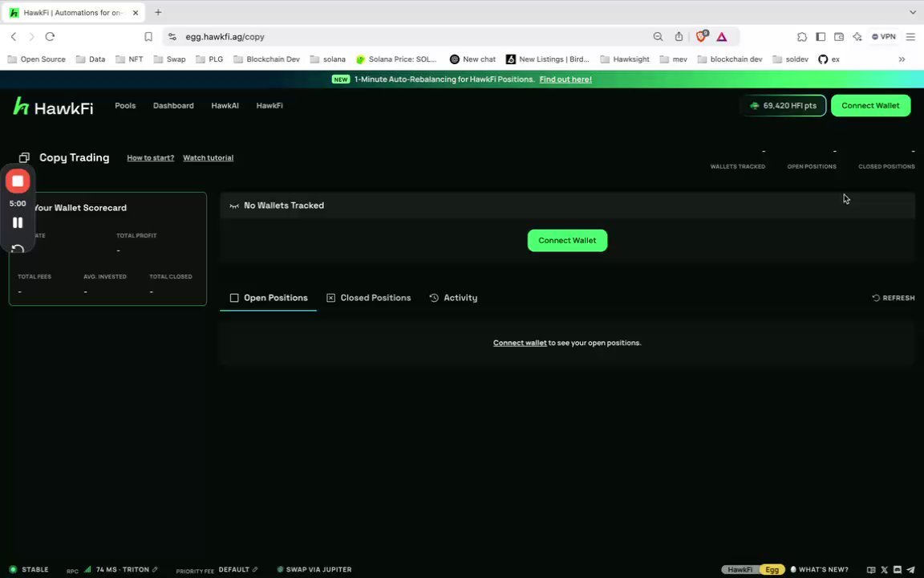Follow the Watch tutorial link
The height and width of the screenshot is (578, 924).
208,158
